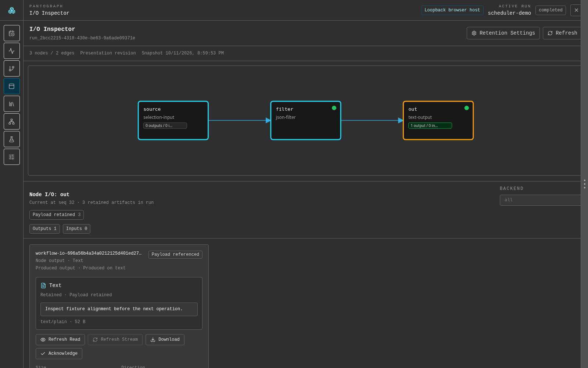The width and height of the screenshot is (588, 368).
Task: Click the run ID text under I/O Inspector
Action: [82, 38]
